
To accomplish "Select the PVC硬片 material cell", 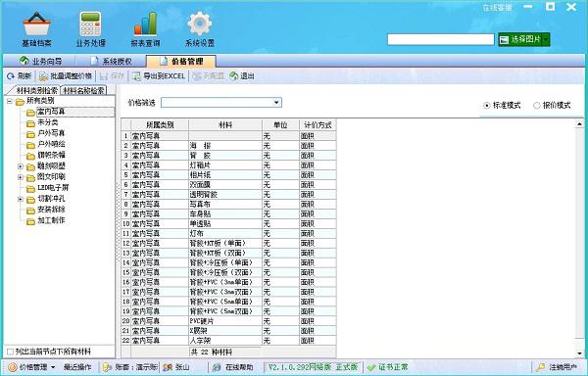I will click(x=225, y=321).
